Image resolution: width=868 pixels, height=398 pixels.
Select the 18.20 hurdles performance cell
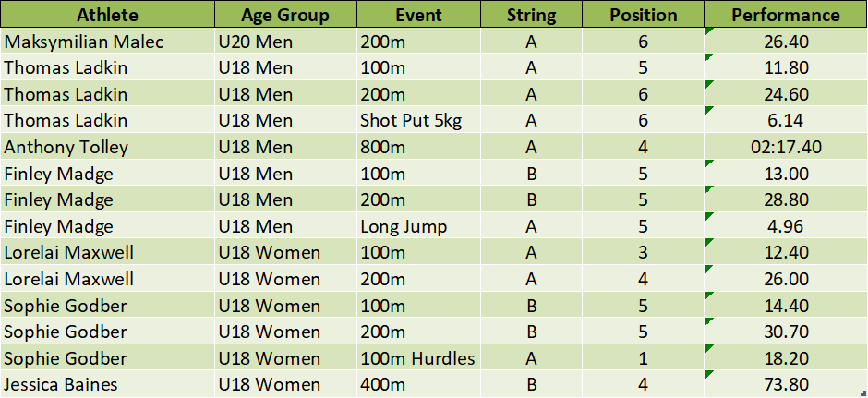point(786,358)
